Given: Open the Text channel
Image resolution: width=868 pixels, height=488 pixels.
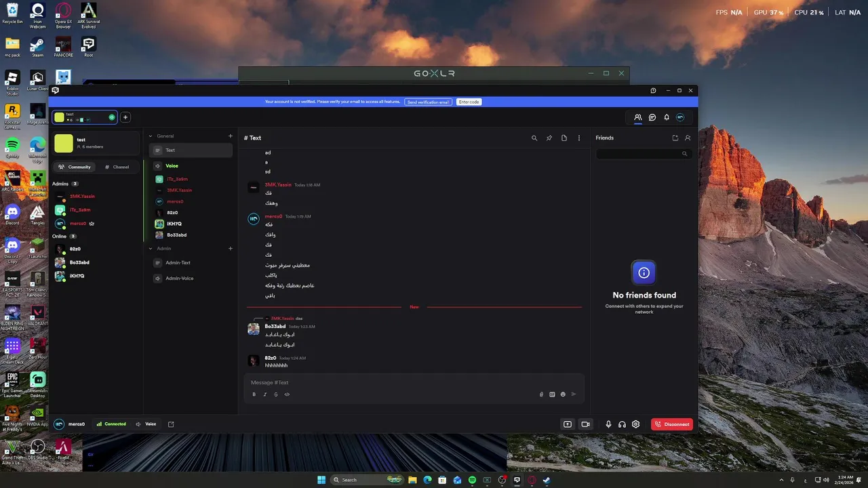Looking at the screenshot, I should [x=191, y=150].
